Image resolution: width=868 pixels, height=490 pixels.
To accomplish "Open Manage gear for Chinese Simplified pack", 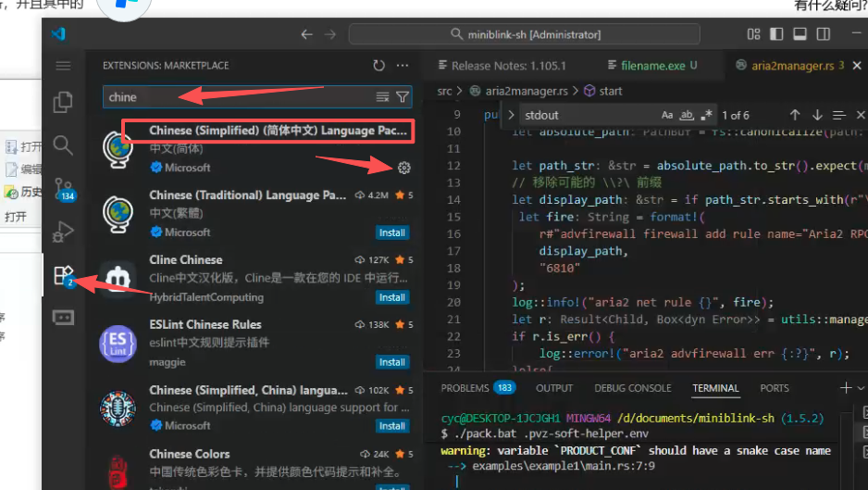I will point(403,168).
